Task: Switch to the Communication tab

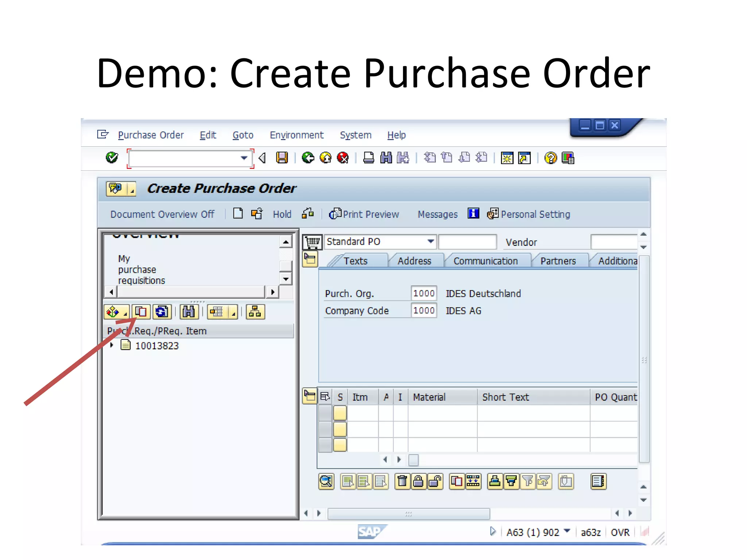Action: pyautogui.click(x=485, y=261)
